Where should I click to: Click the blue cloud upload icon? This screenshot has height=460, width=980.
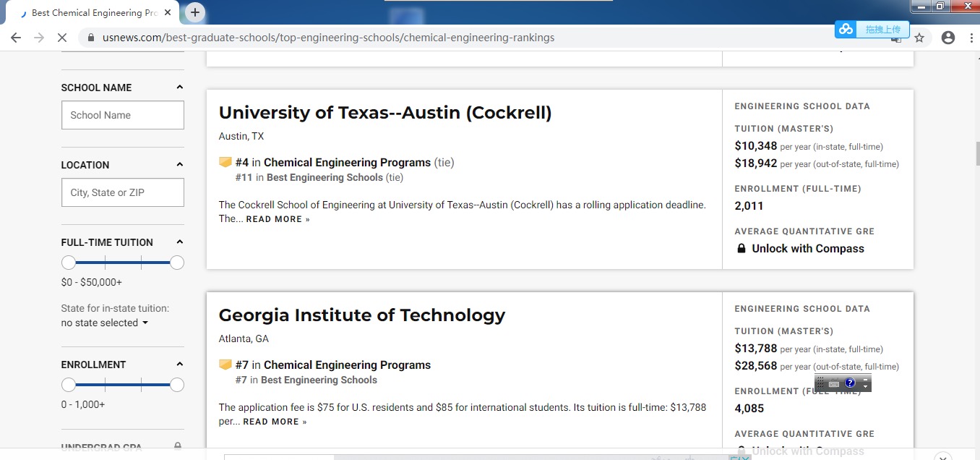846,30
